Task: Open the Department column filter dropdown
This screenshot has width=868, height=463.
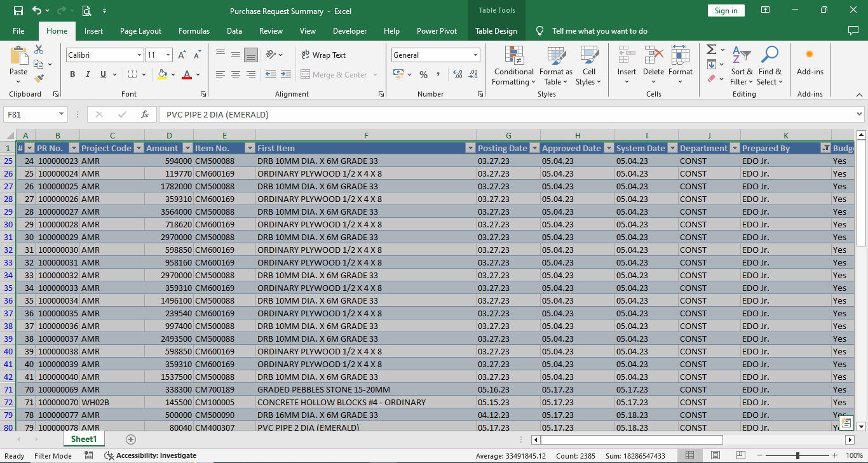Action: pos(735,148)
